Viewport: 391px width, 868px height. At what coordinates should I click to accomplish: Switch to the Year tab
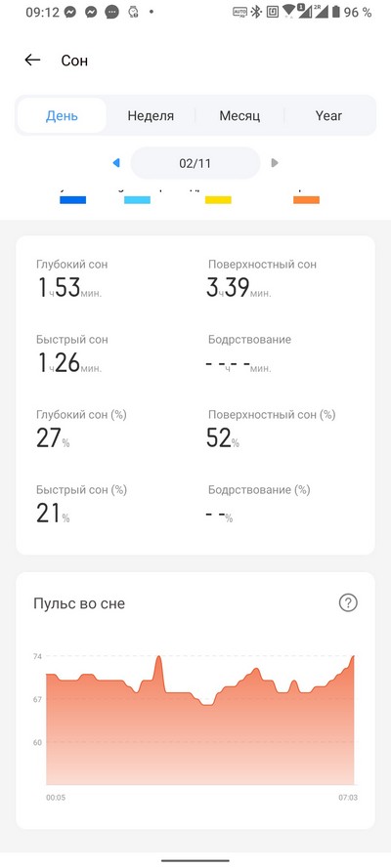328,115
